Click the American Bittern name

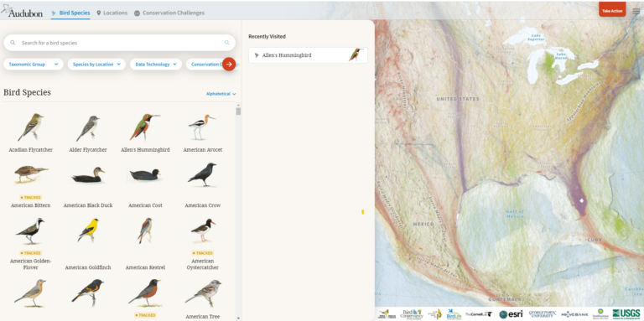pyautogui.click(x=31, y=205)
